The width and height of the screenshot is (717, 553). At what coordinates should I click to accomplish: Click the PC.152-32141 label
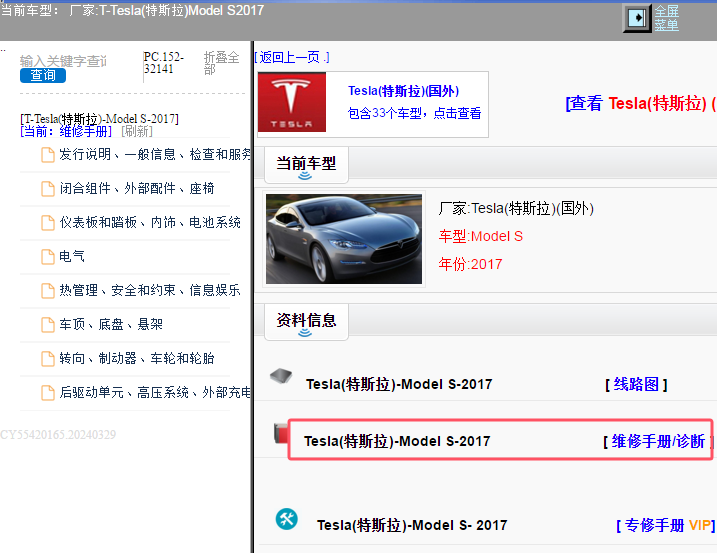point(164,63)
